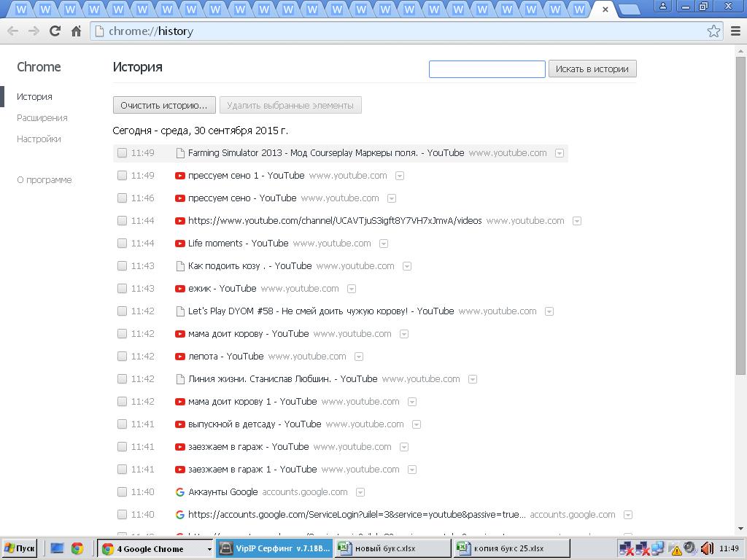Click 'Искать в истории' button

click(x=592, y=69)
